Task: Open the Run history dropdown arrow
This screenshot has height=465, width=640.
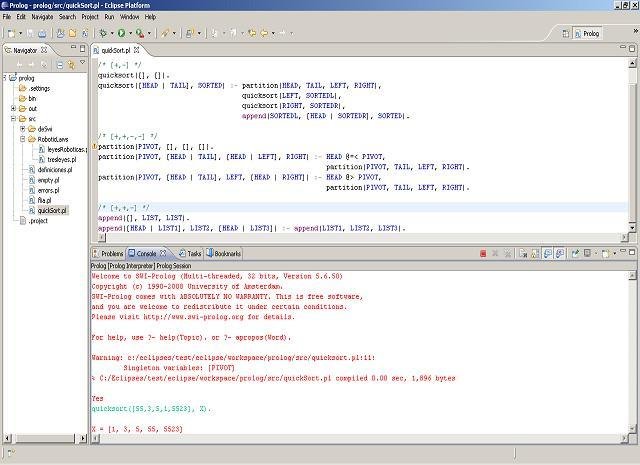Action: click(131, 33)
